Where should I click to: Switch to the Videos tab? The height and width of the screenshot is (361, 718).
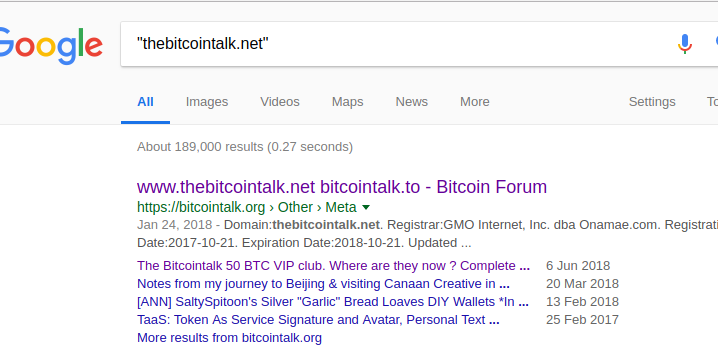[280, 102]
